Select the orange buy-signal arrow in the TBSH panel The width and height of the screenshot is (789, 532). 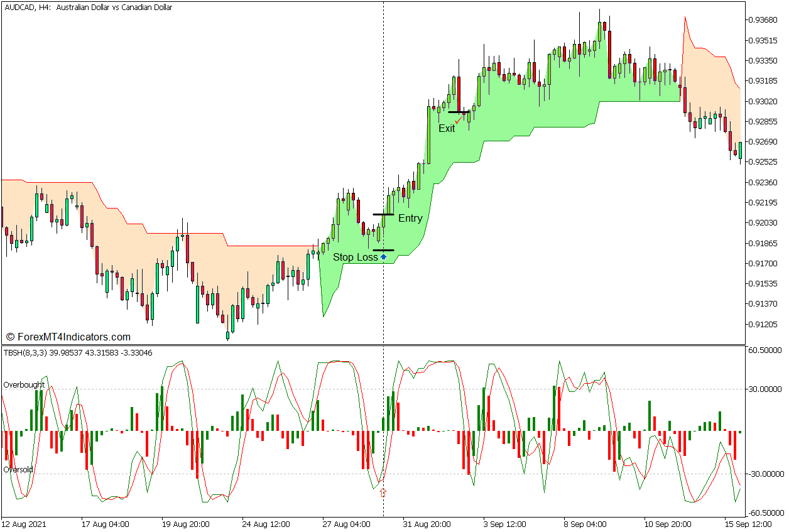tap(384, 492)
